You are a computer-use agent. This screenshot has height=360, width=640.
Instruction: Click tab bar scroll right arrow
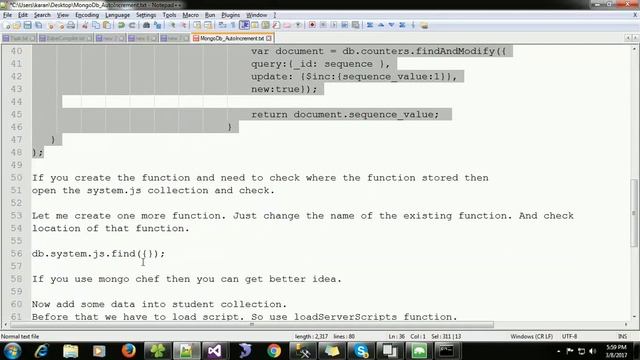point(635,38)
